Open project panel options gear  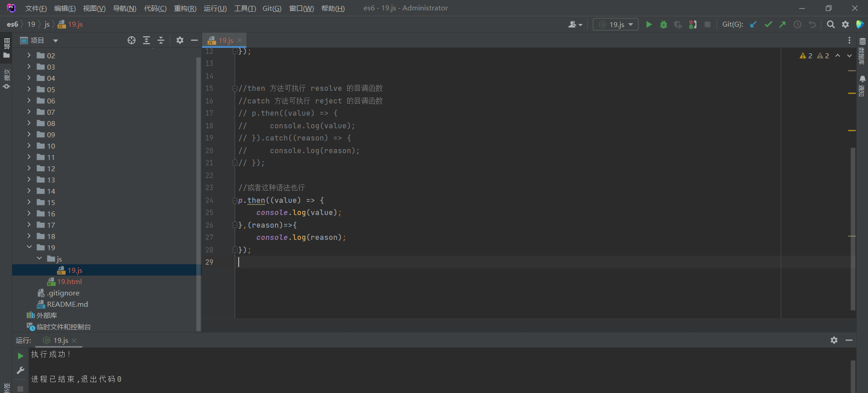pos(180,40)
